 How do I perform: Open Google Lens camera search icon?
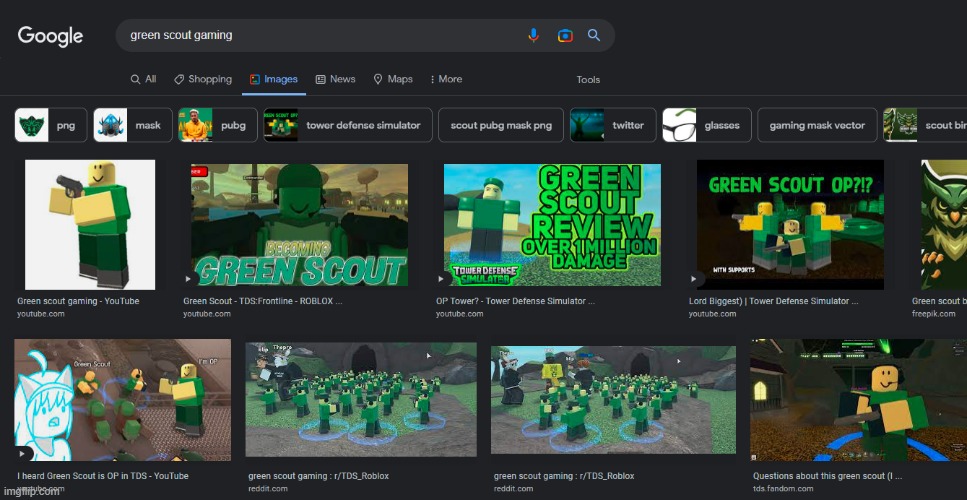point(565,35)
